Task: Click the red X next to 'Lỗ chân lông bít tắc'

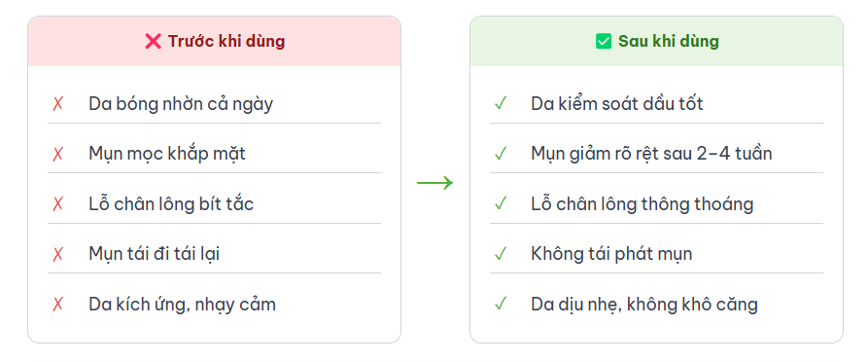Action: (58, 204)
